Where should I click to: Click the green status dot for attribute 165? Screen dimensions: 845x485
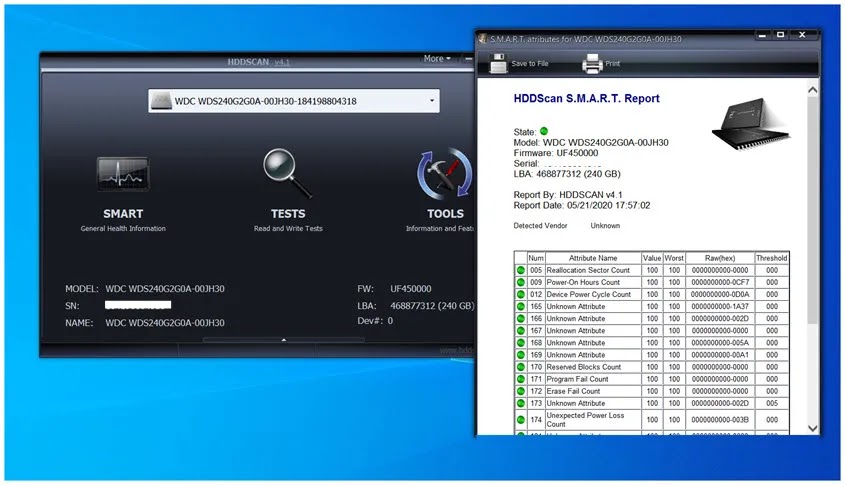coord(521,306)
